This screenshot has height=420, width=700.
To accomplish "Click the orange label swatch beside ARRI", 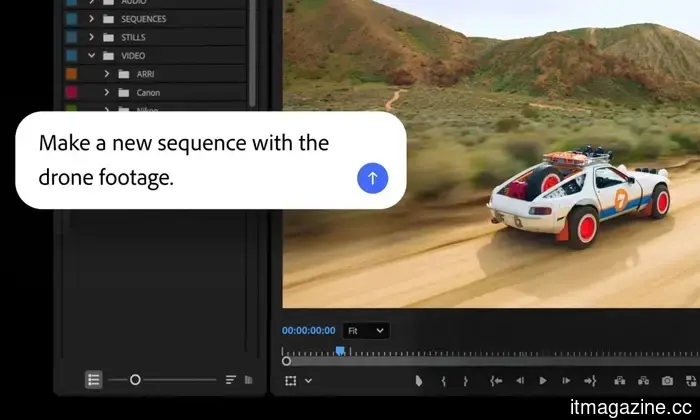I will click(x=71, y=74).
